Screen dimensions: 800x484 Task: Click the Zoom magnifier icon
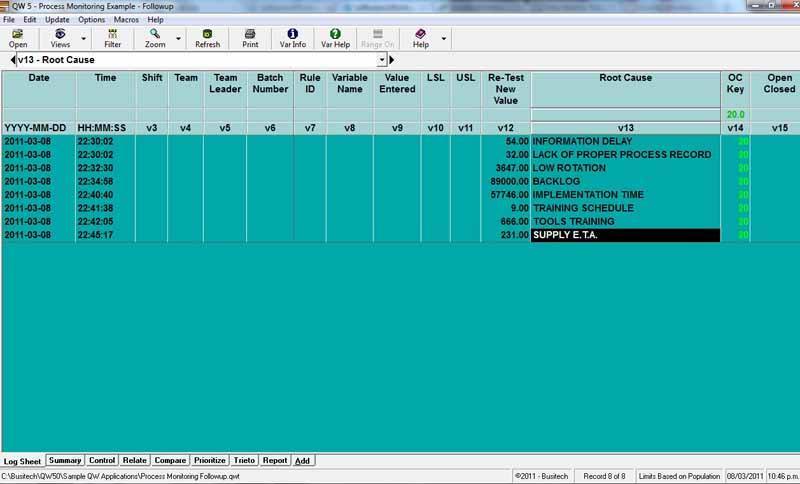[155, 34]
